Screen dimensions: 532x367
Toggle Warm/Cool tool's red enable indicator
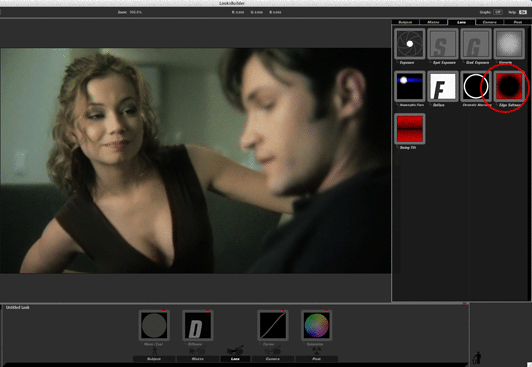[164, 311]
